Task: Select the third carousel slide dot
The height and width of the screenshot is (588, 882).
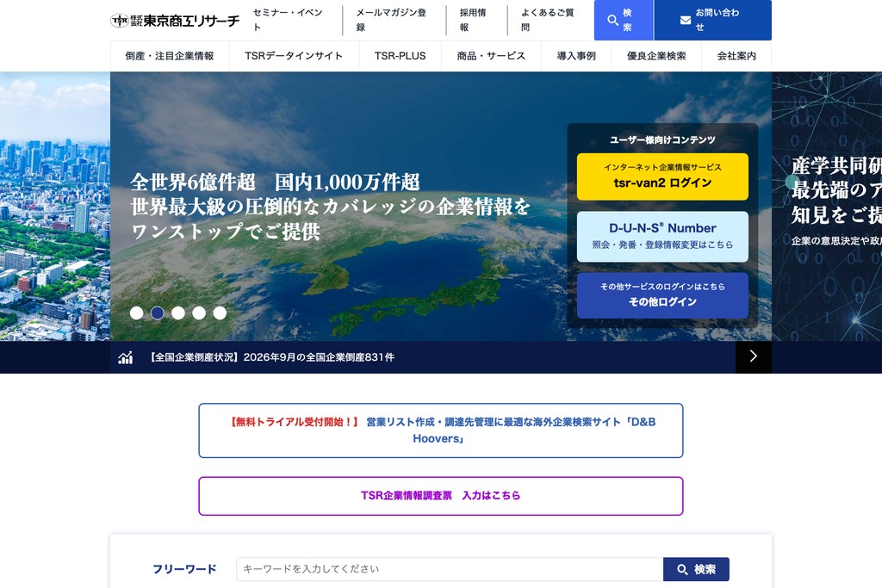Action: (178, 313)
